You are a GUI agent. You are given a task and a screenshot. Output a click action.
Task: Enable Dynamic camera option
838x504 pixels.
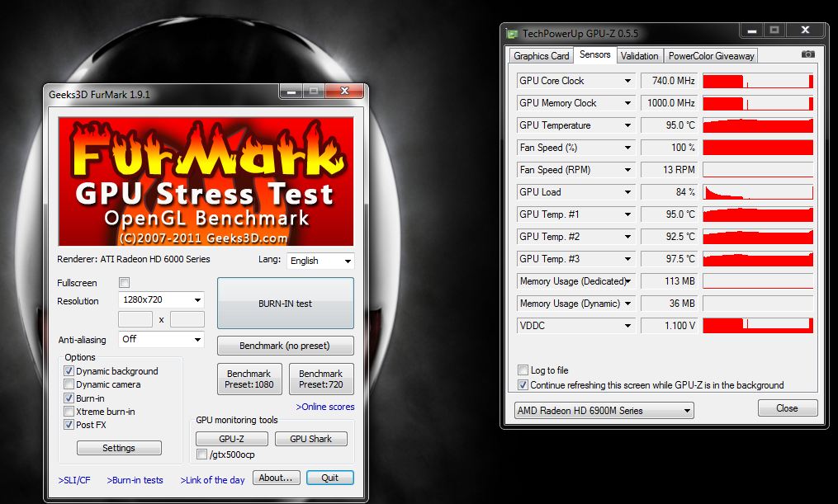coord(69,384)
